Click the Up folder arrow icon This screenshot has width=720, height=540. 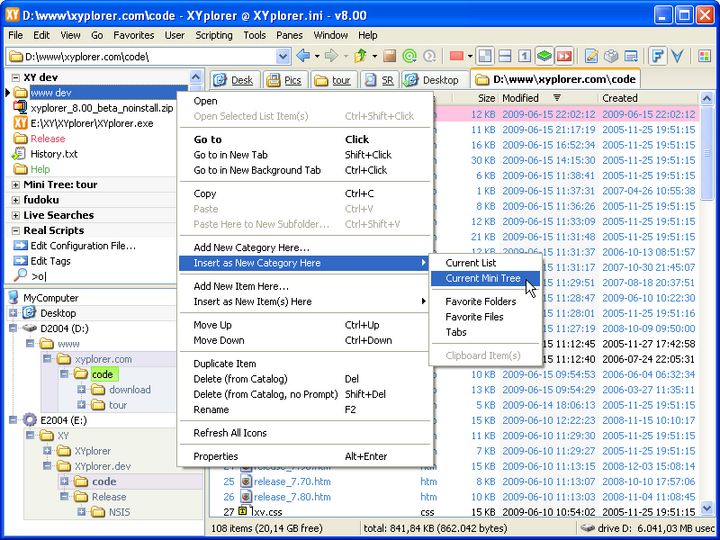(361, 56)
